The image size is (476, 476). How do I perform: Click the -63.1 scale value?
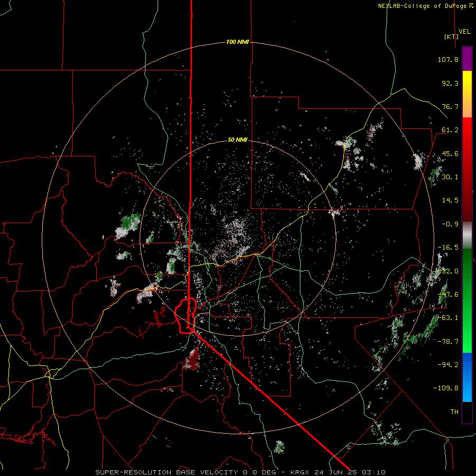pyautogui.click(x=448, y=318)
